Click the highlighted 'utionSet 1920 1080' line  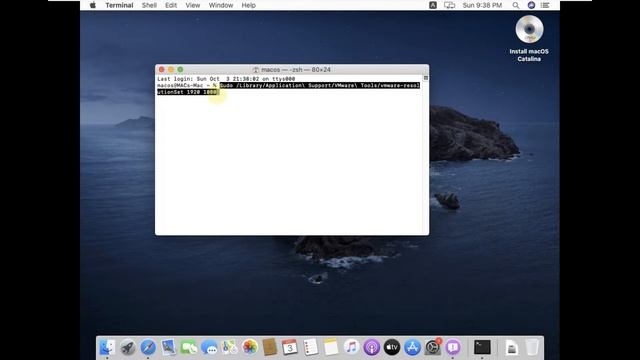point(188,92)
